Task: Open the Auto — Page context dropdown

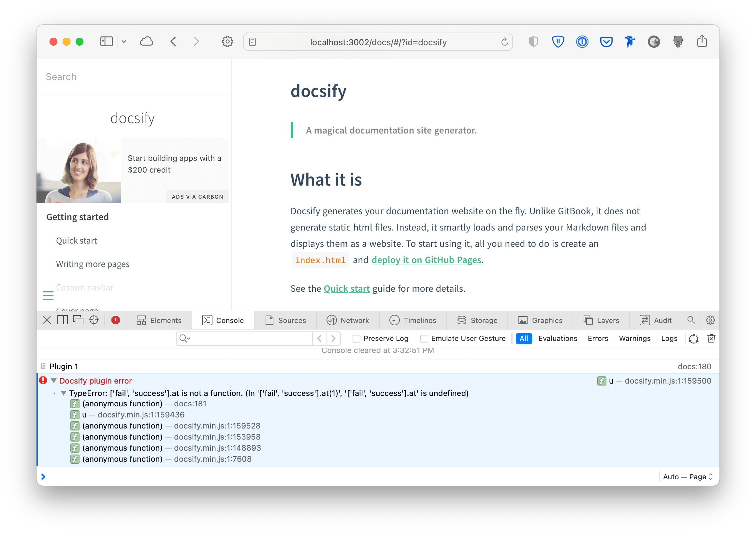Action: (688, 477)
